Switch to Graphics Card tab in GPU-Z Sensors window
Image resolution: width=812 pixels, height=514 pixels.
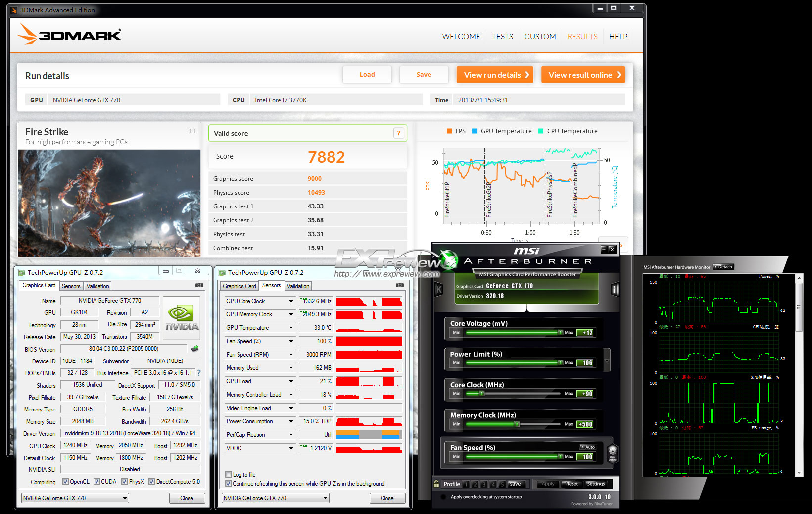(239, 286)
